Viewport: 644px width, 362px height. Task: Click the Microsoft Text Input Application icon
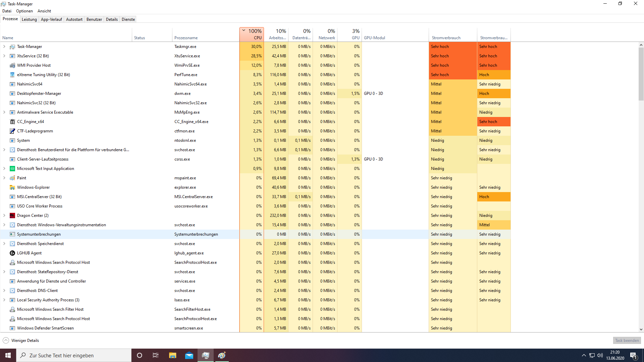click(12, 169)
